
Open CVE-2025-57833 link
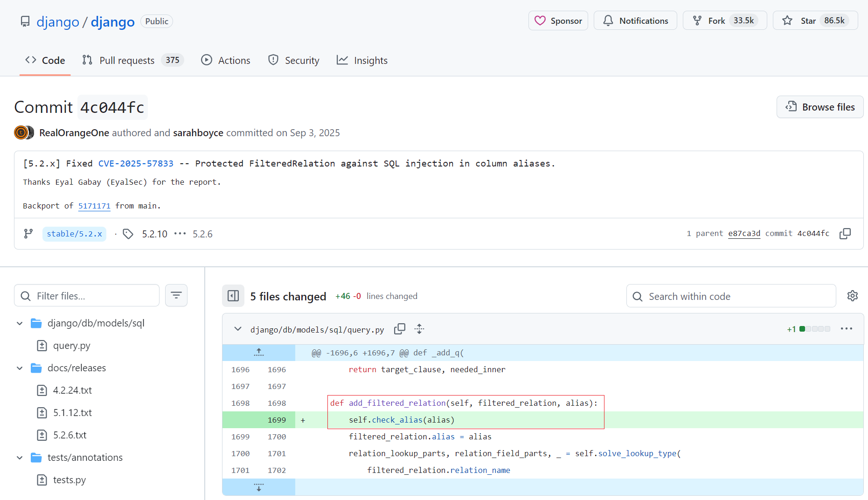coord(136,163)
